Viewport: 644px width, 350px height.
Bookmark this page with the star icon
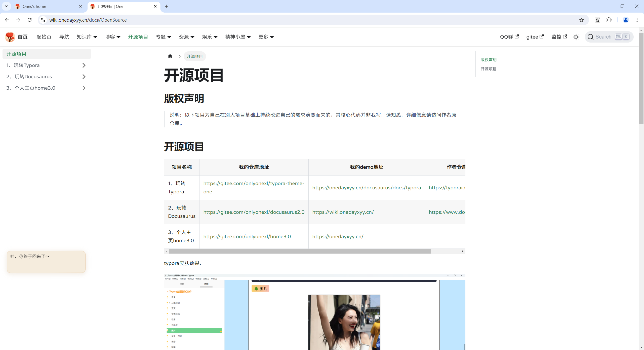(x=582, y=20)
